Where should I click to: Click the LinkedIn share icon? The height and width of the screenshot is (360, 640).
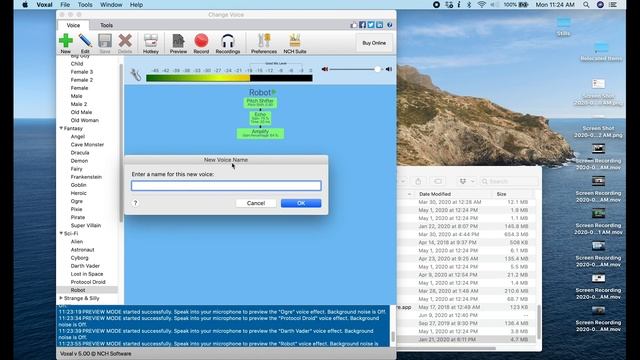click(x=380, y=25)
